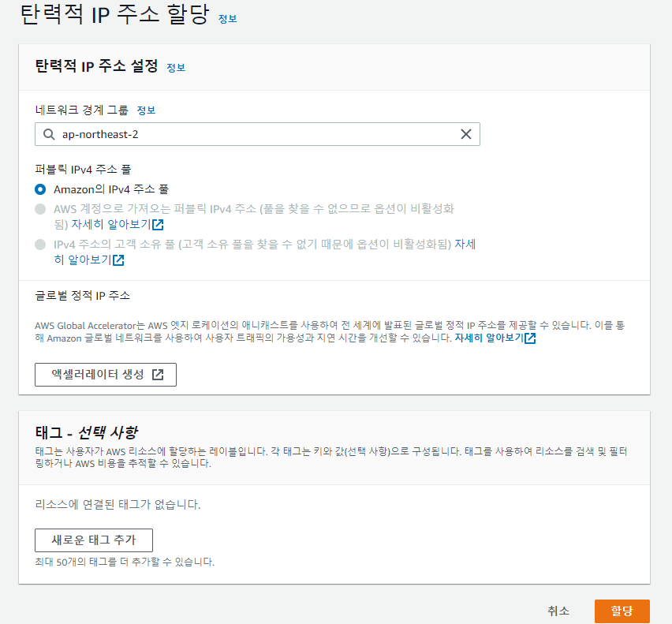Image resolution: width=672 pixels, height=624 pixels.
Task: Click 새로운 태그 추가 button
Action: point(93,540)
